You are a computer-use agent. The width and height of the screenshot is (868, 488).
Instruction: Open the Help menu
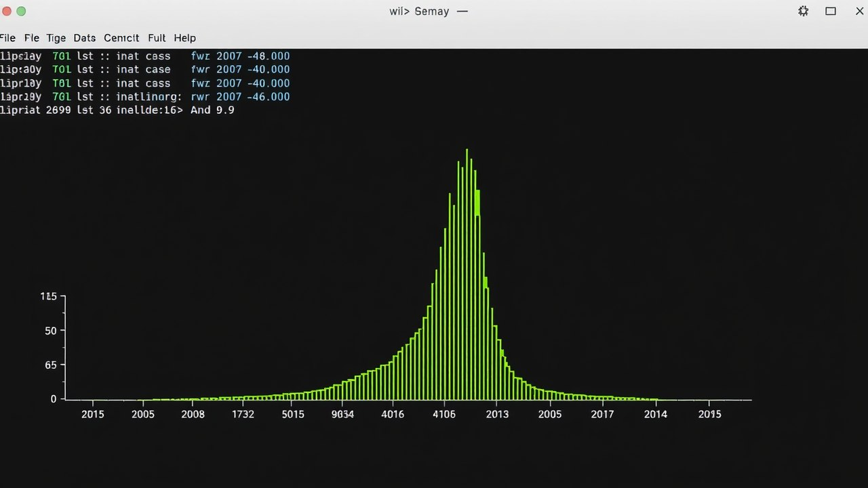[x=184, y=38]
